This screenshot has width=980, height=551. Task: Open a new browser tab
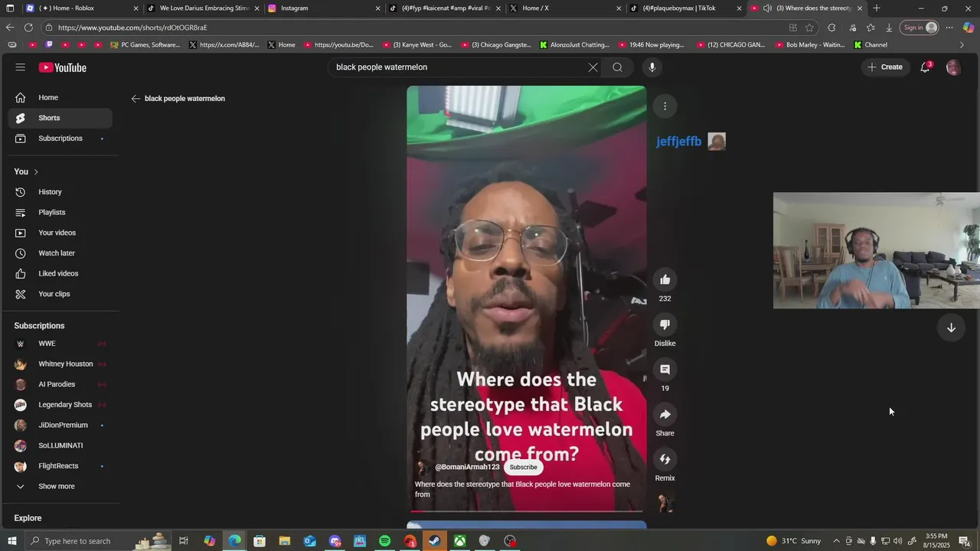coord(877,8)
